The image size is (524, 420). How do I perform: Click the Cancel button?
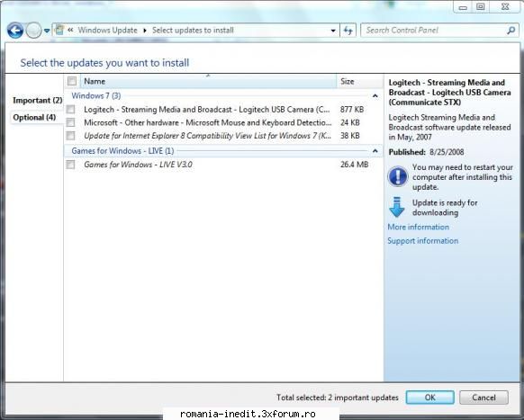(483, 398)
